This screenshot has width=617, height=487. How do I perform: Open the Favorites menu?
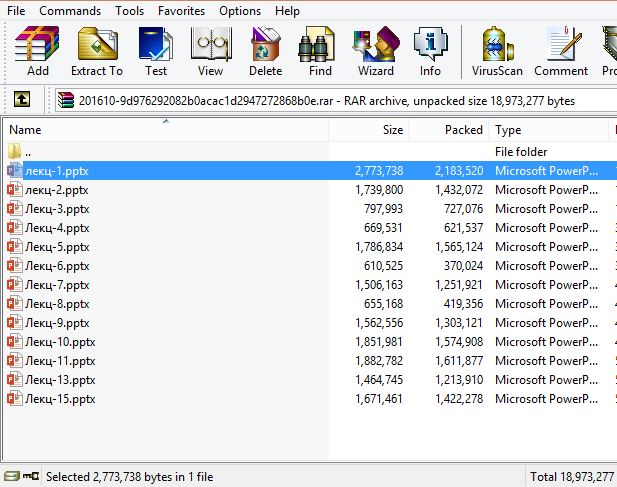[x=181, y=11]
